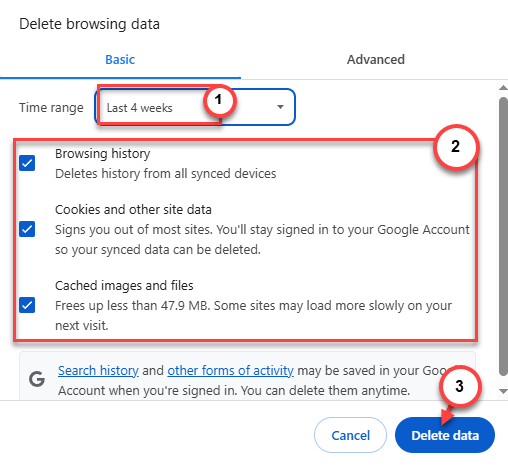Switch to the Advanced tab
Screen dimensions: 508x469
(x=376, y=60)
